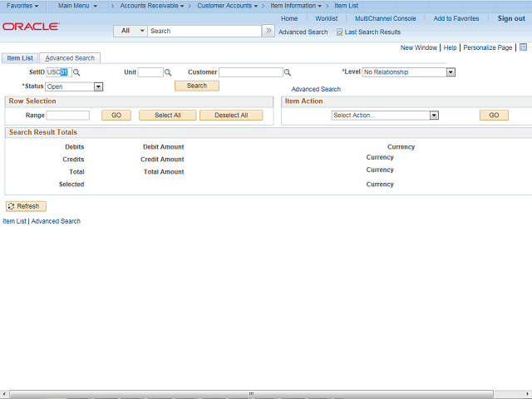Open the SetID lookup magnifier
This screenshot has height=399, width=532.
(x=76, y=72)
